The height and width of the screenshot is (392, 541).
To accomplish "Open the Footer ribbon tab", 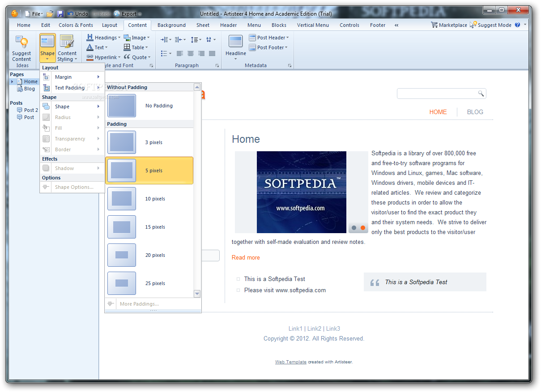I will coord(378,25).
